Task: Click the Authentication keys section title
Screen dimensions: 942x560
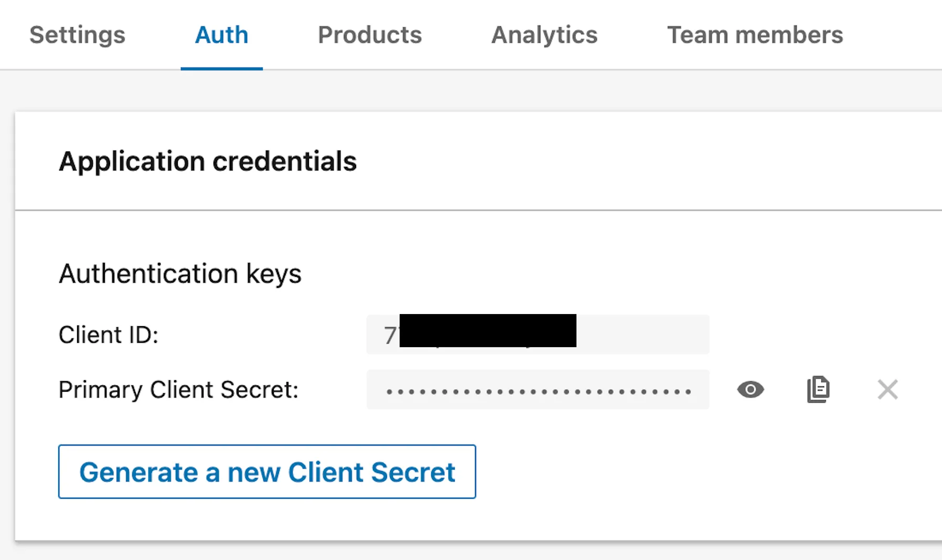Action: coord(180,273)
